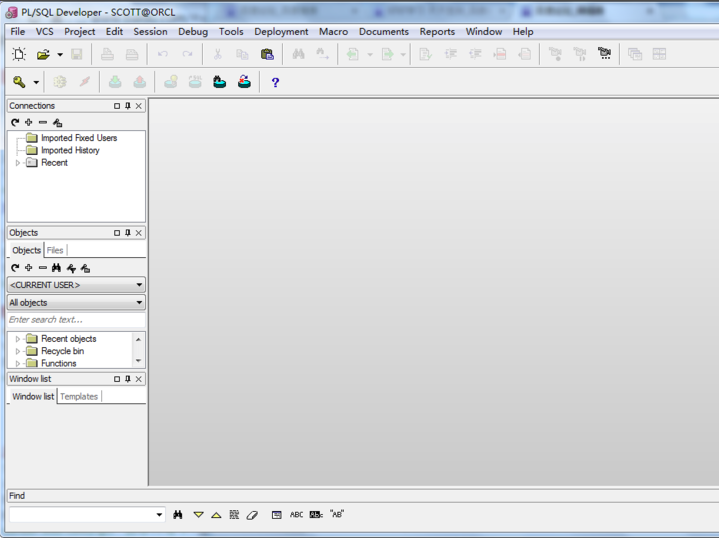Open the Macro menu
Screen dimensions: 719x538
point(333,32)
